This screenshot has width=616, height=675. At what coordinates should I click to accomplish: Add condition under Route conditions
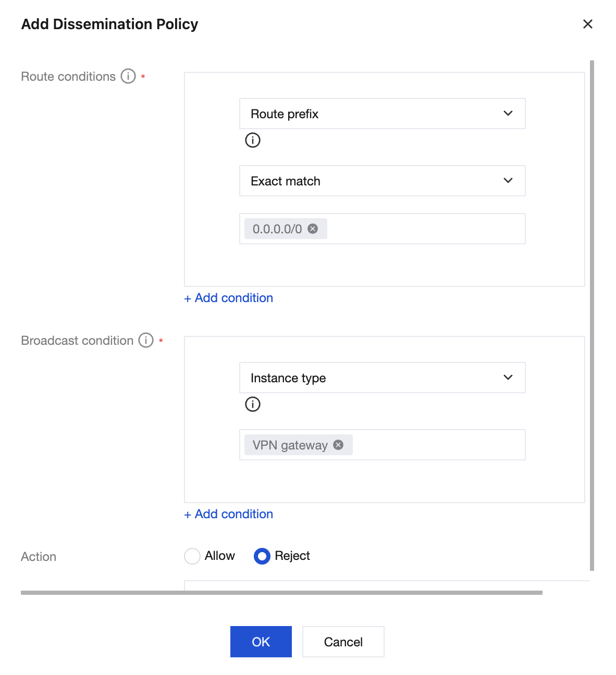tap(229, 298)
